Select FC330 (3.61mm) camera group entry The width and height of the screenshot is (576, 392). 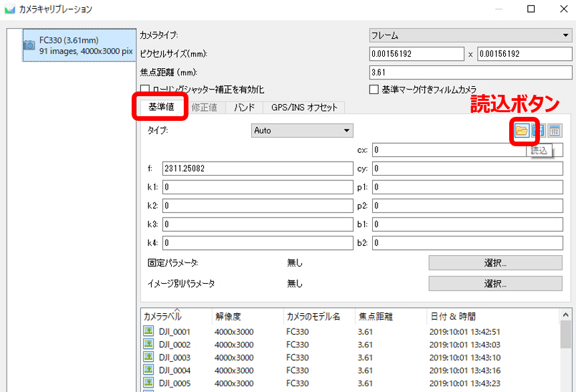click(80, 45)
